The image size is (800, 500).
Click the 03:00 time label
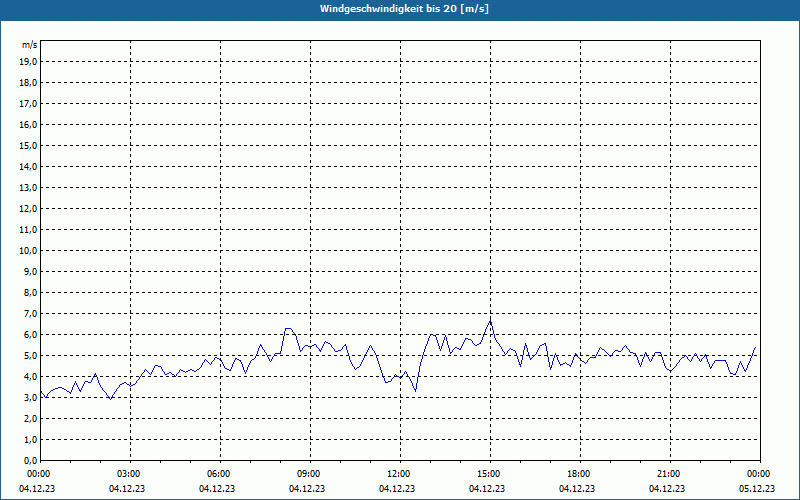pyautogui.click(x=131, y=474)
